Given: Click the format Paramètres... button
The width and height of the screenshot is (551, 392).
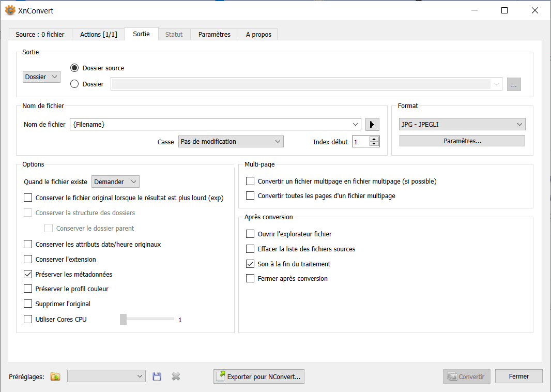Looking at the screenshot, I should (x=462, y=141).
